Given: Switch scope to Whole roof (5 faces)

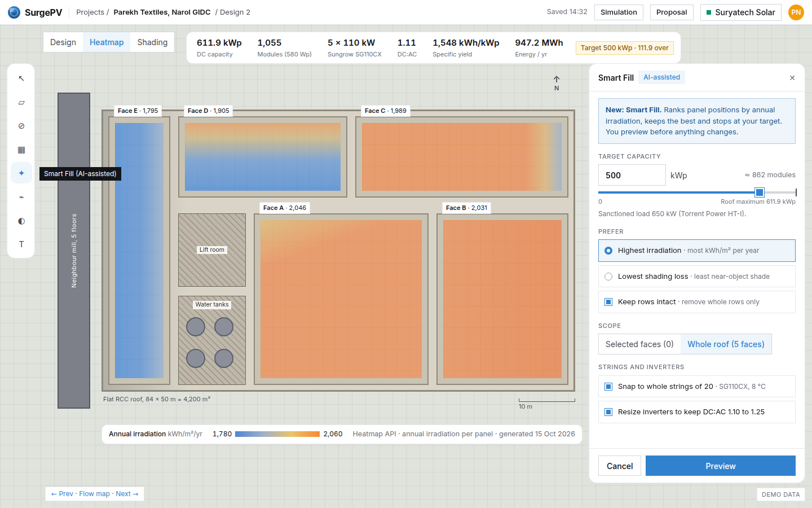Looking at the screenshot, I should pos(726,344).
